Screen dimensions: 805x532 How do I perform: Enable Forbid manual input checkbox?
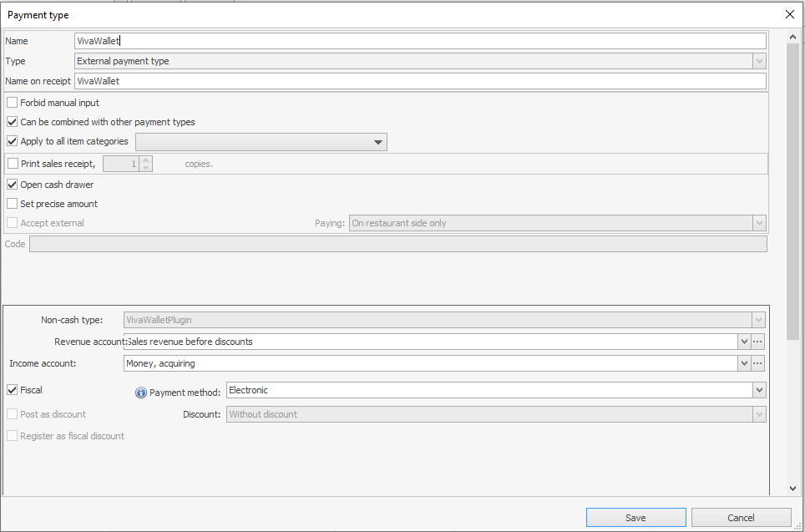[x=13, y=103]
